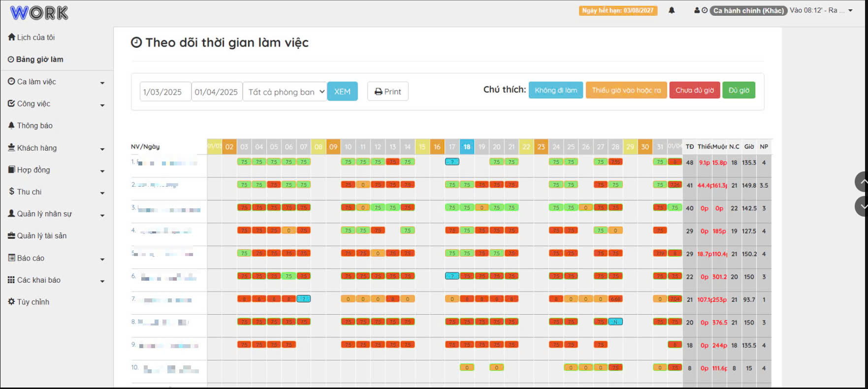This screenshot has width=868, height=389.
Task: Click the XEM button
Action: (342, 92)
